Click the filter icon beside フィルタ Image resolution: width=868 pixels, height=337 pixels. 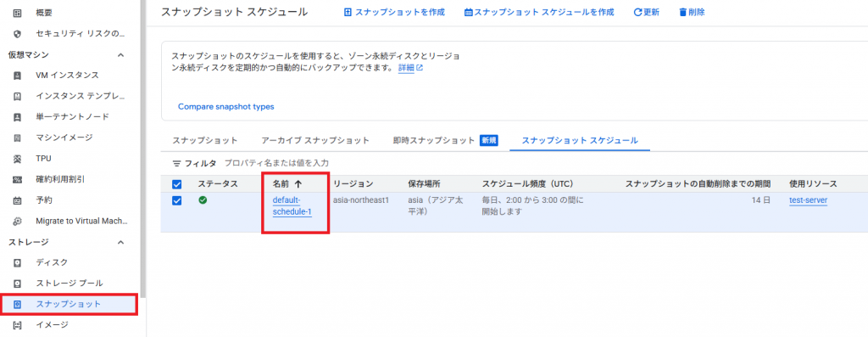[176, 164]
